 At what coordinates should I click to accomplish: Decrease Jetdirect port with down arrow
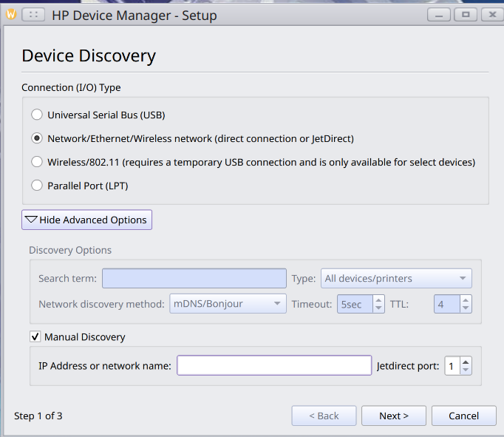pyautogui.click(x=466, y=370)
